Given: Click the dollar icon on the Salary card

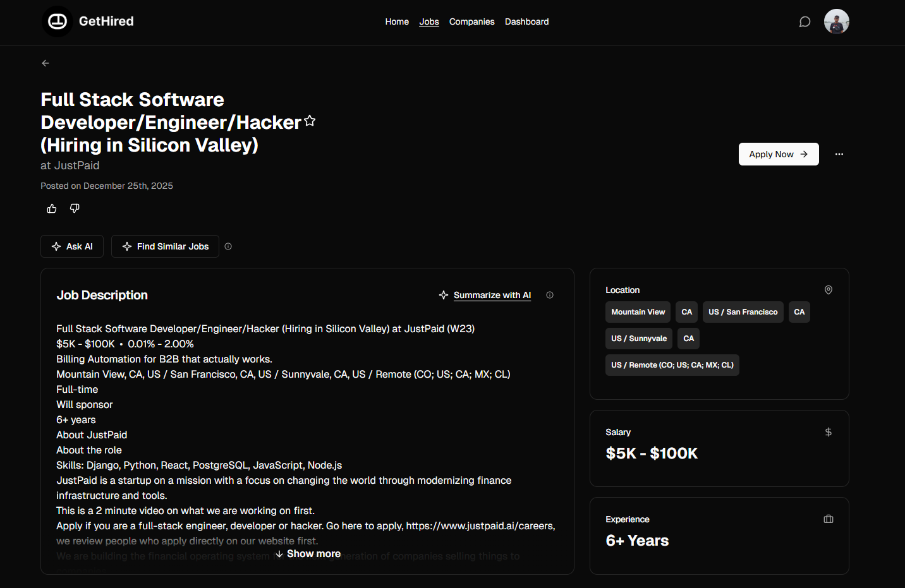Looking at the screenshot, I should tap(828, 432).
